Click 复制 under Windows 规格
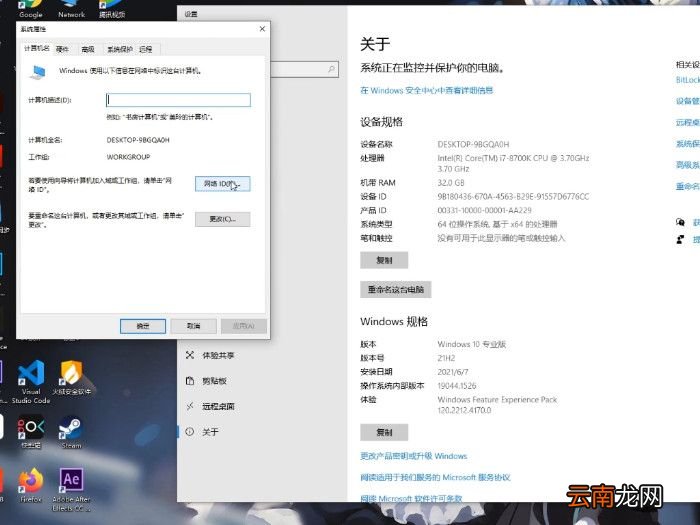The image size is (700, 525). coord(384,432)
